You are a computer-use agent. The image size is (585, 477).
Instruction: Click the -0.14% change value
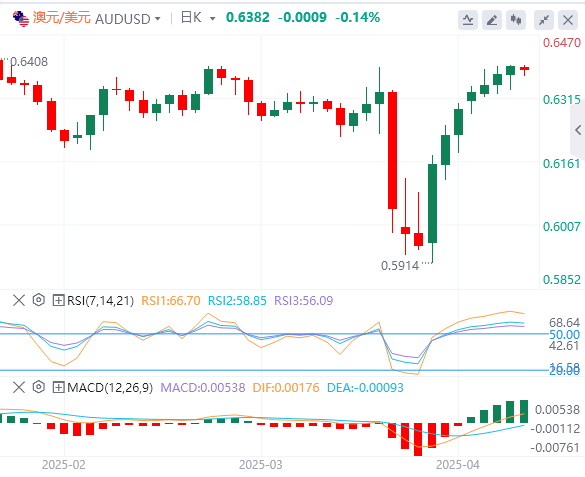pos(358,18)
